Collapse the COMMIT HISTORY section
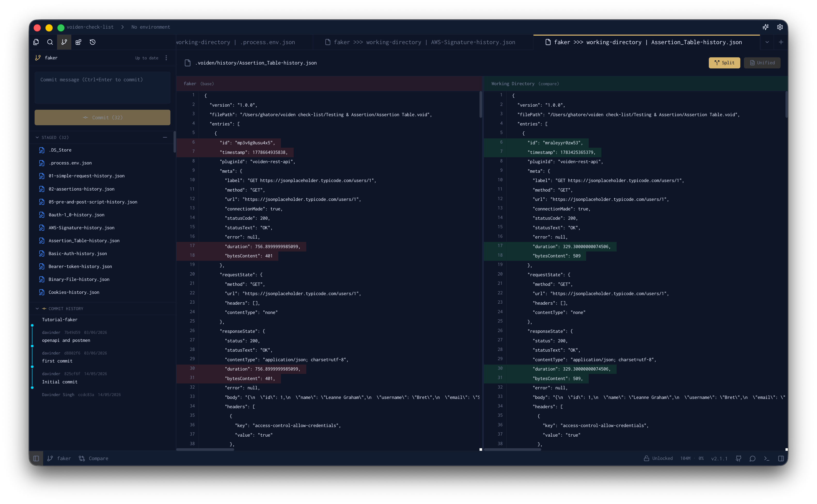Image resolution: width=817 pixels, height=504 pixels. click(37, 309)
